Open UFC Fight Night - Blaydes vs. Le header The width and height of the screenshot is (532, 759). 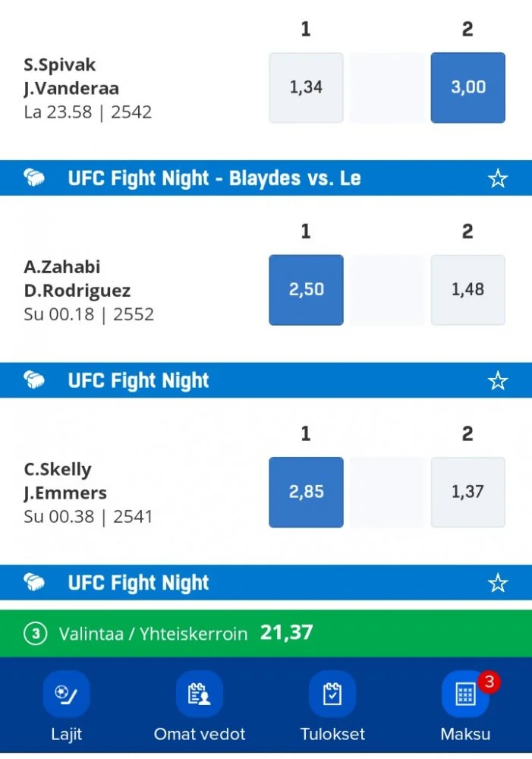pyautogui.click(x=214, y=179)
